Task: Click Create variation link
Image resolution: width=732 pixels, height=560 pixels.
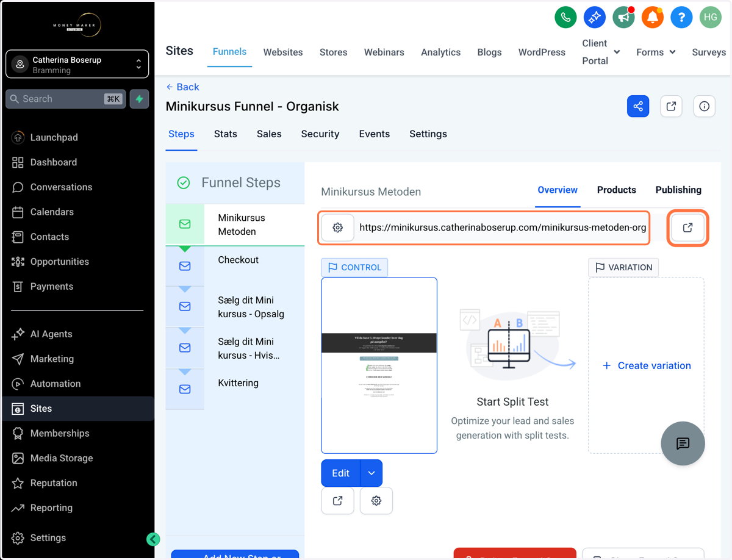Action: (x=647, y=365)
